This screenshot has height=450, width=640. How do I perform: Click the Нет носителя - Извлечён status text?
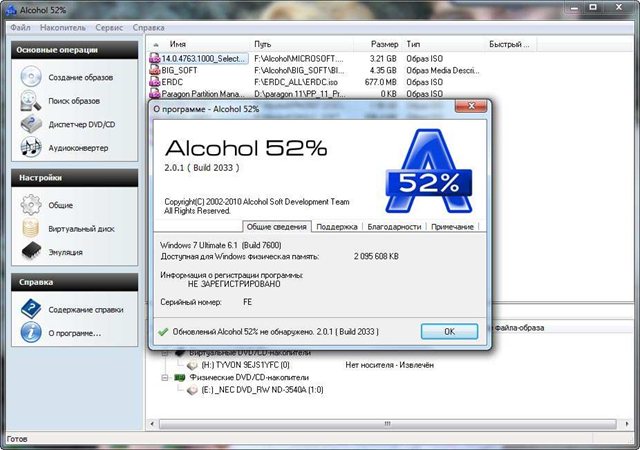[x=389, y=365]
